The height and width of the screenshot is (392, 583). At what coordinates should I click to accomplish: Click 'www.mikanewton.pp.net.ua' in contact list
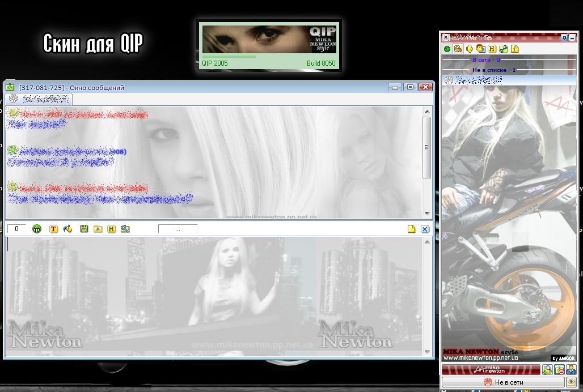coord(481,358)
